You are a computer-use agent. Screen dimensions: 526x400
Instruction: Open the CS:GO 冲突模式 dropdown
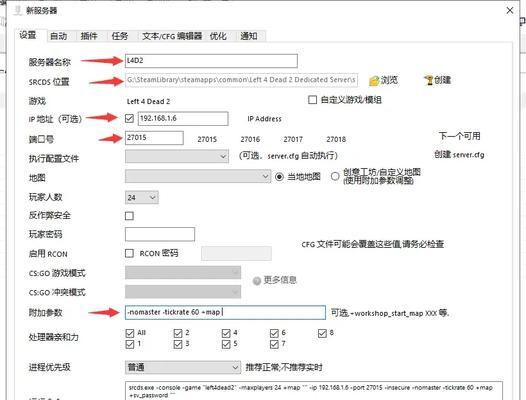click(183, 292)
